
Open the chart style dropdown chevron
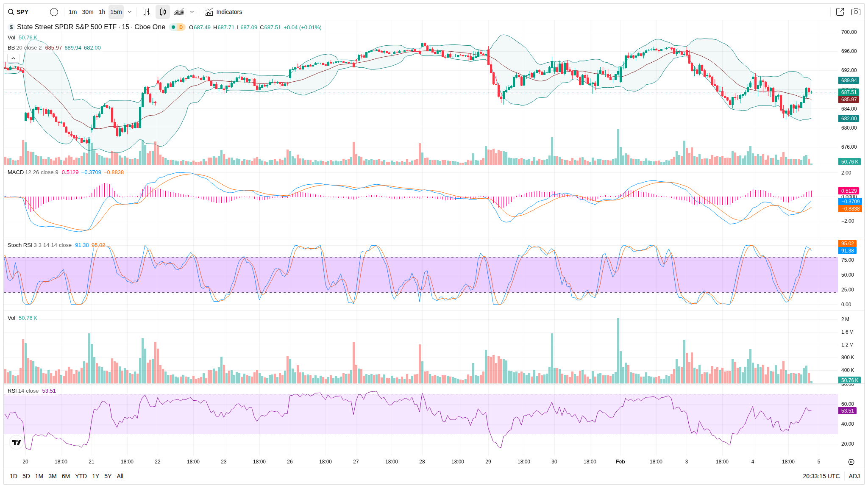(192, 12)
